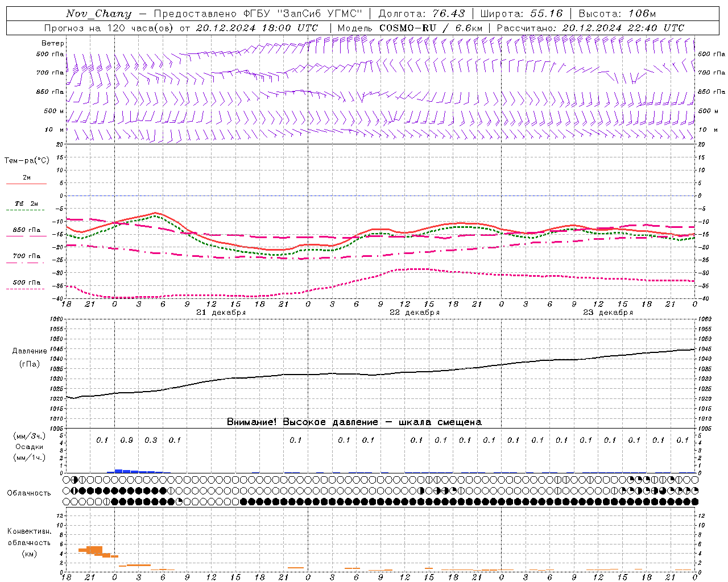Click the '23 декабря' date label
Viewport: 728px width, 582px height.
point(607,313)
